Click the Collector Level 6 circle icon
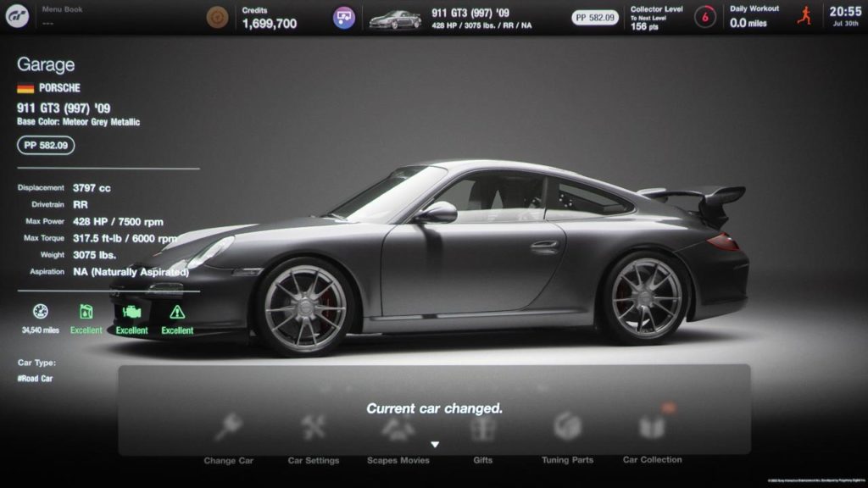 pyautogui.click(x=704, y=17)
